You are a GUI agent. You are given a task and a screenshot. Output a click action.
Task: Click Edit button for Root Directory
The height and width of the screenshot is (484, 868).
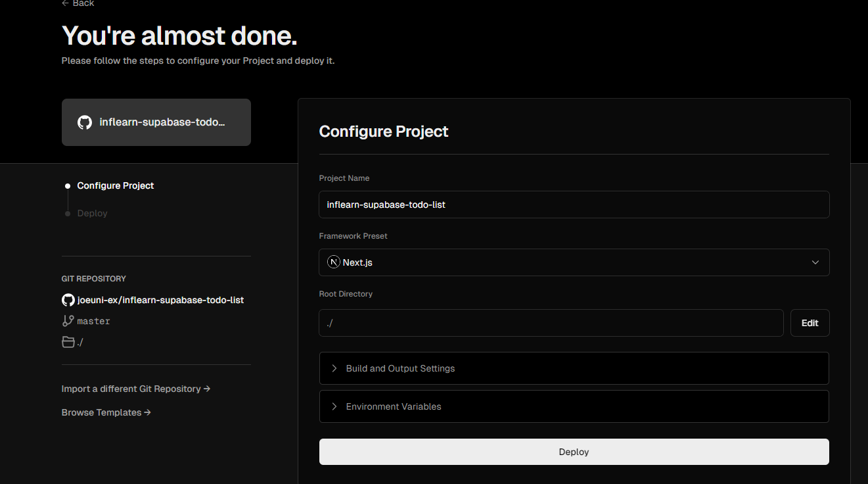tap(810, 323)
